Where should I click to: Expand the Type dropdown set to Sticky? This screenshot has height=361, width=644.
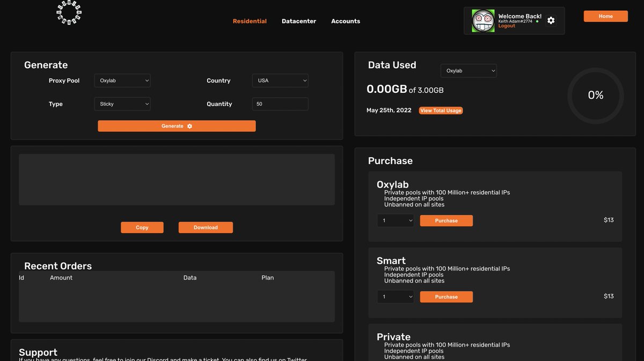coord(122,104)
